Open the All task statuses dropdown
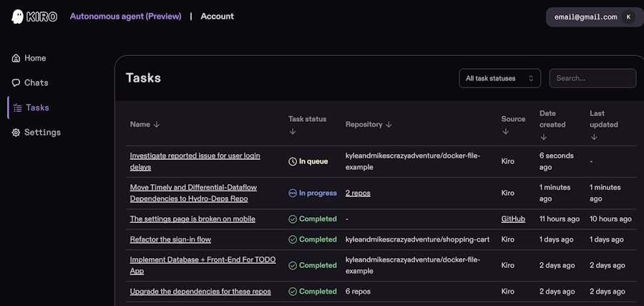 (499, 78)
